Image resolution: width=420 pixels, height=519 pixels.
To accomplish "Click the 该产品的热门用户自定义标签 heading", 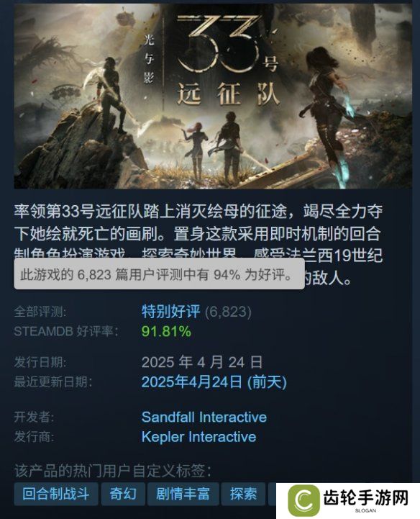I will [x=113, y=471].
